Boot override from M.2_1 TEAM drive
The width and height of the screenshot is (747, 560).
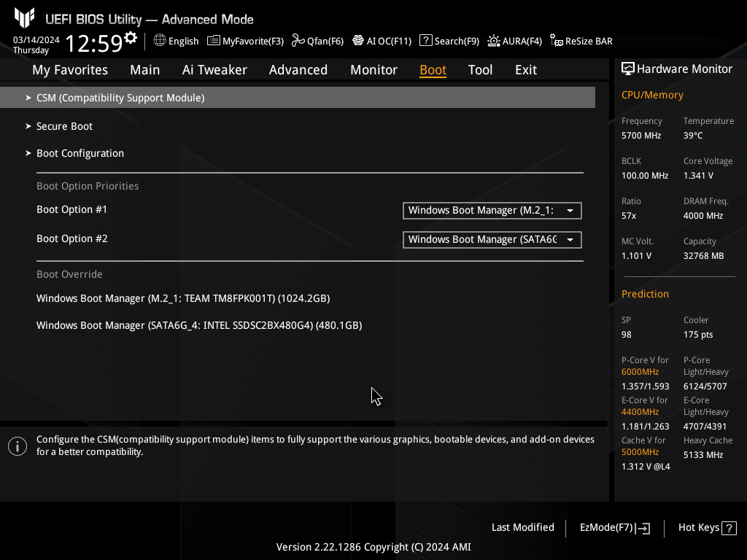click(183, 298)
